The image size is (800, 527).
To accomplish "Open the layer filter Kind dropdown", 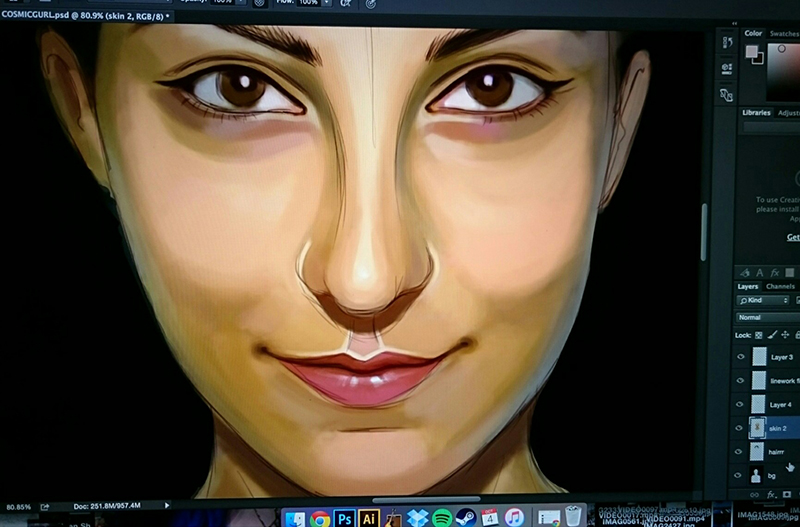I will tap(762, 300).
